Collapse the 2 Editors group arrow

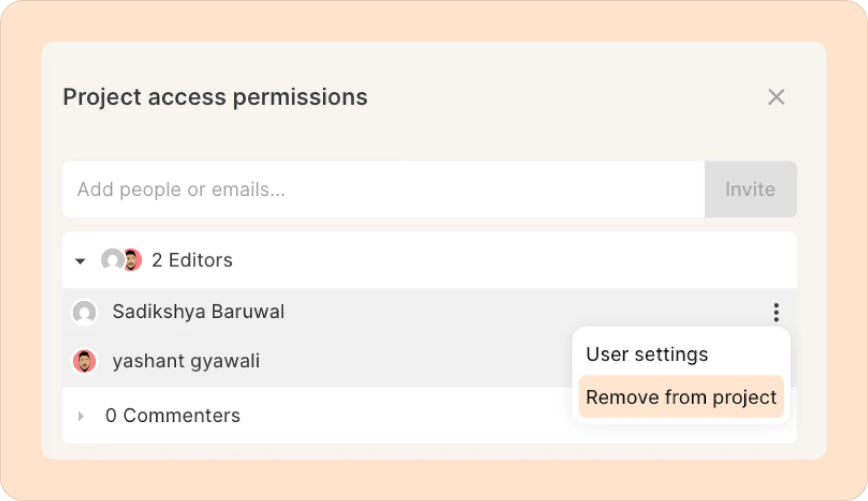[x=80, y=261]
